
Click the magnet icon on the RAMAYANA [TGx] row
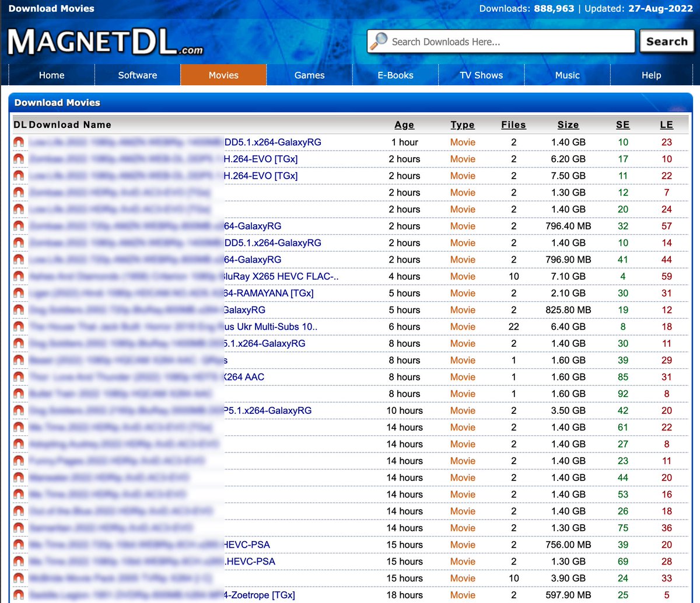(19, 293)
